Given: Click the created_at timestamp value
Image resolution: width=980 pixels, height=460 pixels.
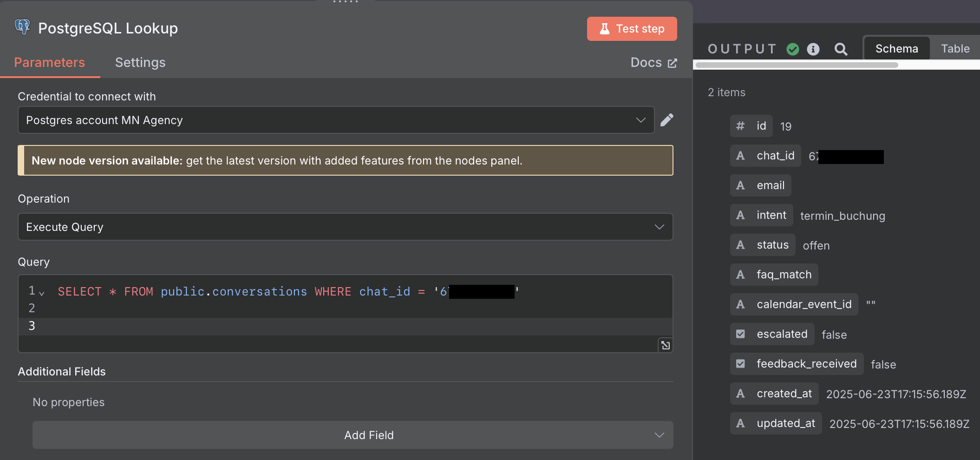Looking at the screenshot, I should 896,394.
